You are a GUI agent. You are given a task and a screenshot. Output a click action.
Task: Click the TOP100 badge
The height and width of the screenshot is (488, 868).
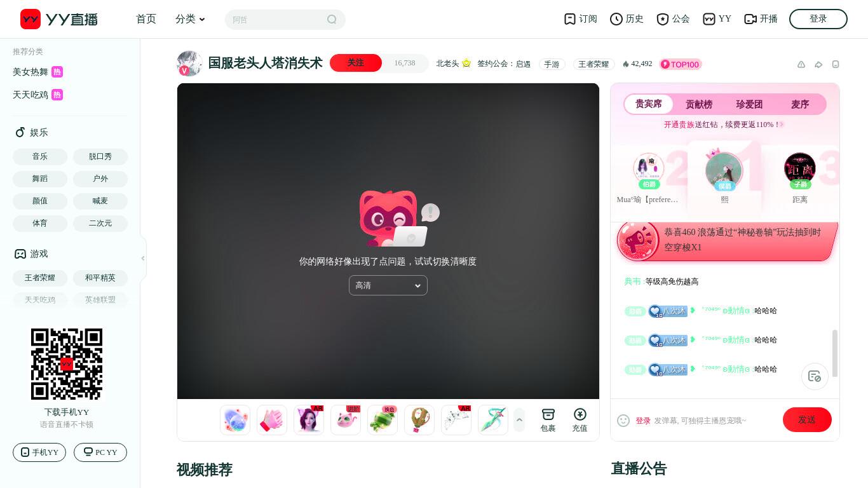coord(681,64)
